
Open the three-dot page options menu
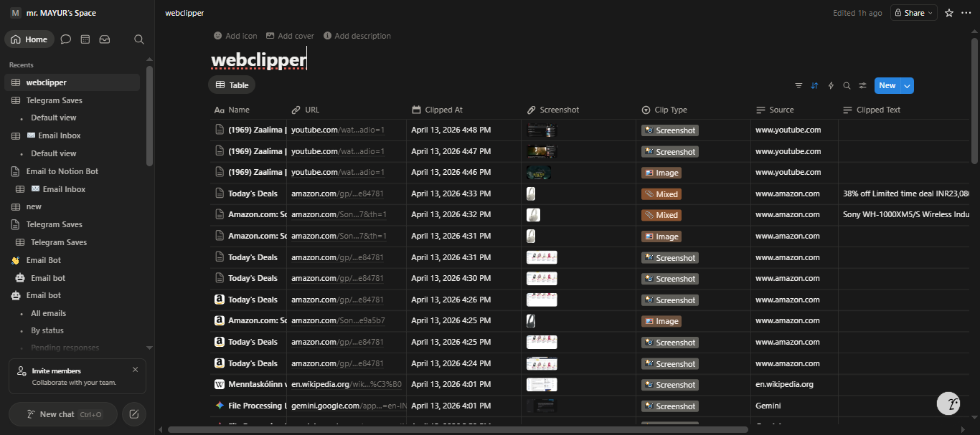(x=966, y=13)
